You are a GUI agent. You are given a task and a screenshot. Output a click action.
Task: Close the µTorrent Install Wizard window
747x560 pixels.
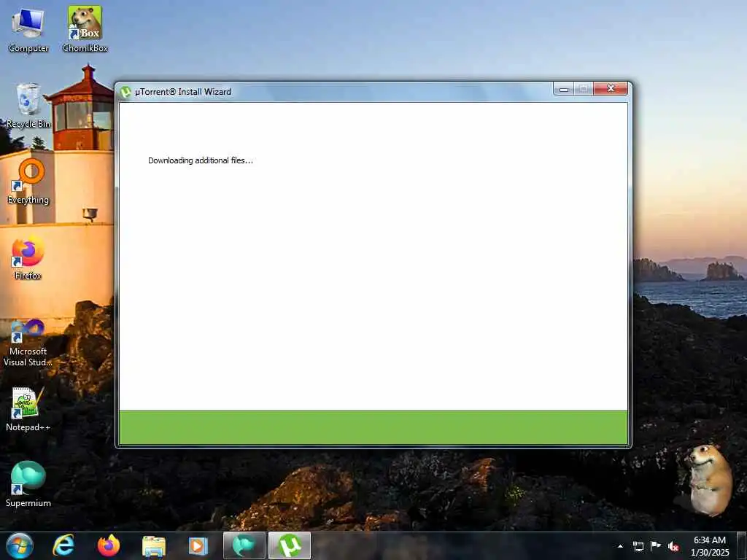pyautogui.click(x=611, y=89)
